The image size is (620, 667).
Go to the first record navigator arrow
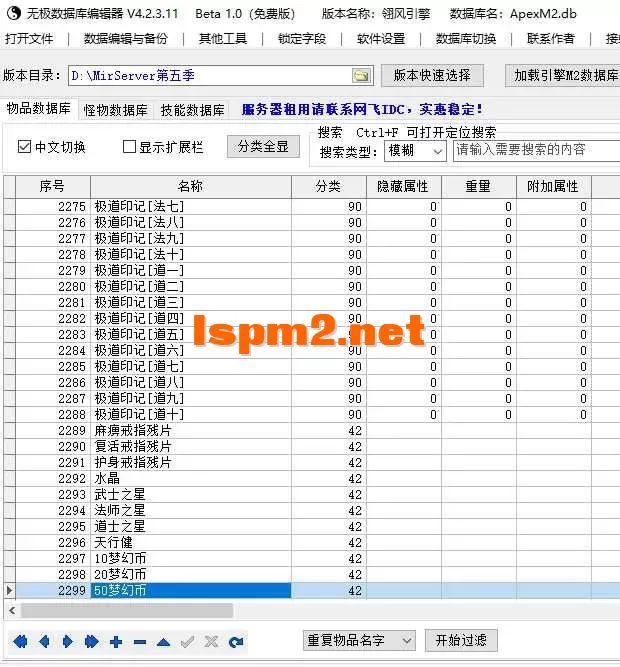(20, 641)
